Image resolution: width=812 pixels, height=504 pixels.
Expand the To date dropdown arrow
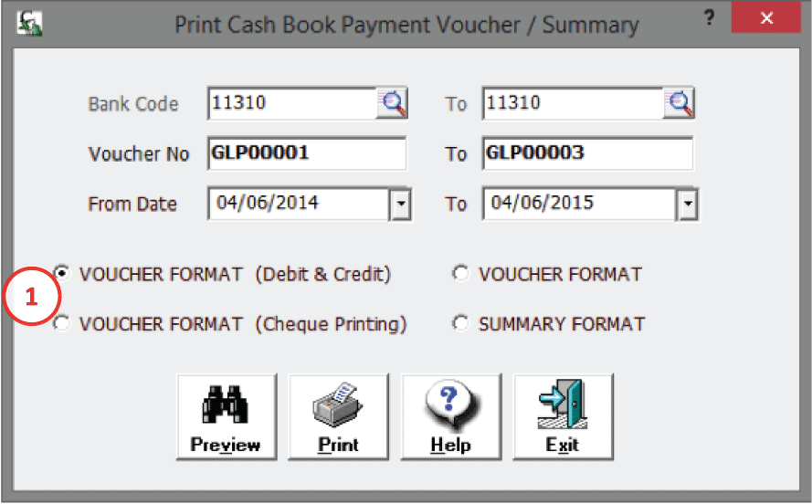688,204
